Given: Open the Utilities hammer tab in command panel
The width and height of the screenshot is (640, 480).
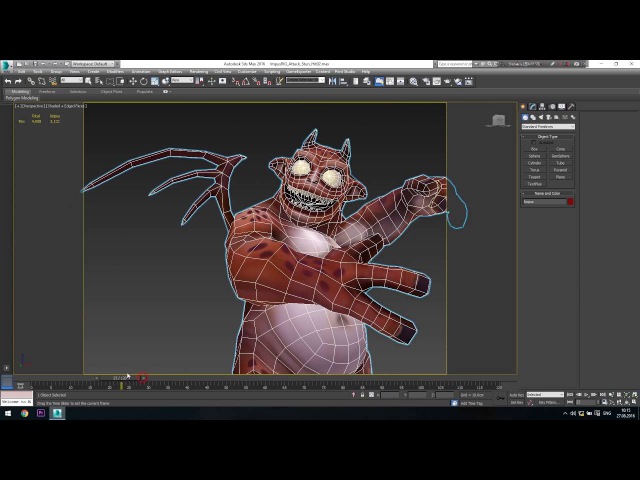Looking at the screenshot, I should 571,107.
